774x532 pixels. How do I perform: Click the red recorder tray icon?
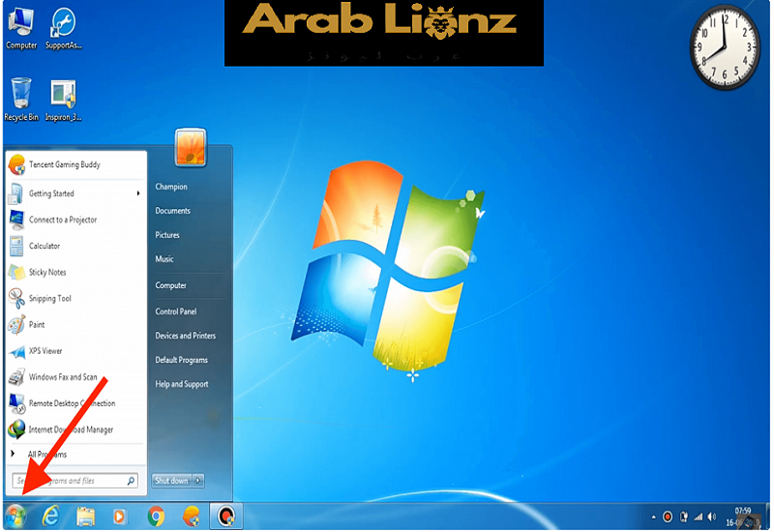coord(668,517)
